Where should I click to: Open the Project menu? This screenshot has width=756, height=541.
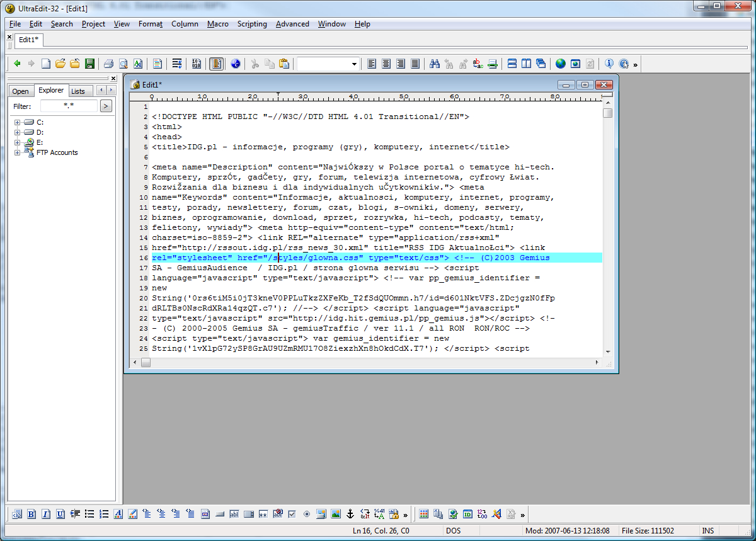click(93, 24)
